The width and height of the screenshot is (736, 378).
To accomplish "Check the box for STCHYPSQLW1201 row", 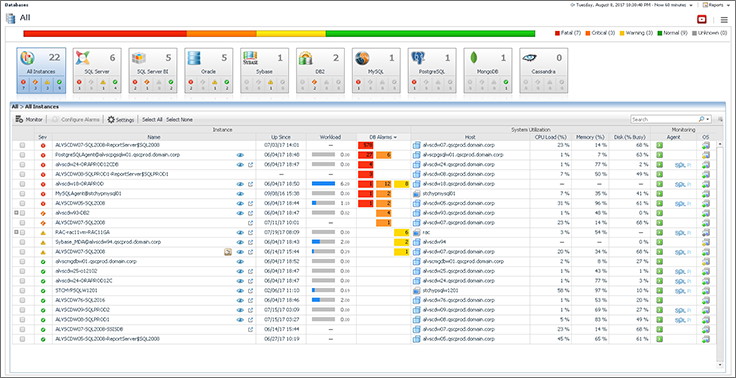I will 22,291.
